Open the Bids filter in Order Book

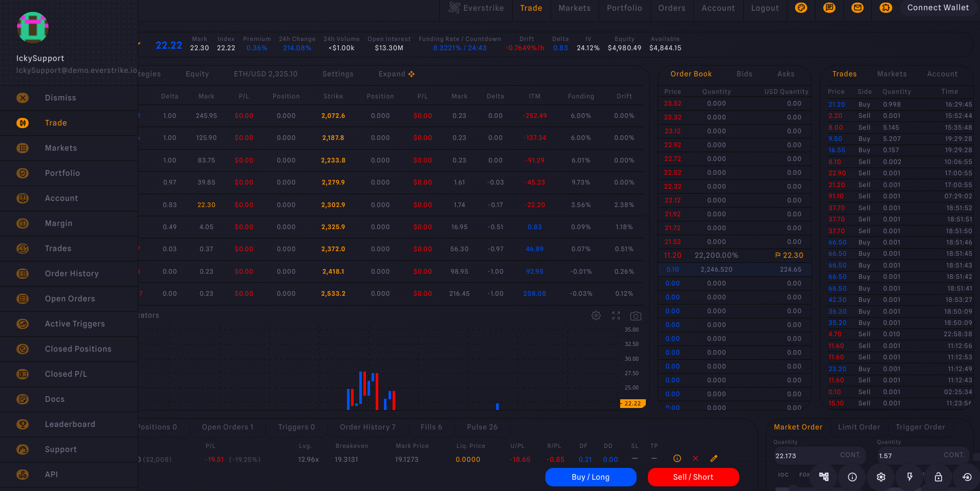pos(744,74)
